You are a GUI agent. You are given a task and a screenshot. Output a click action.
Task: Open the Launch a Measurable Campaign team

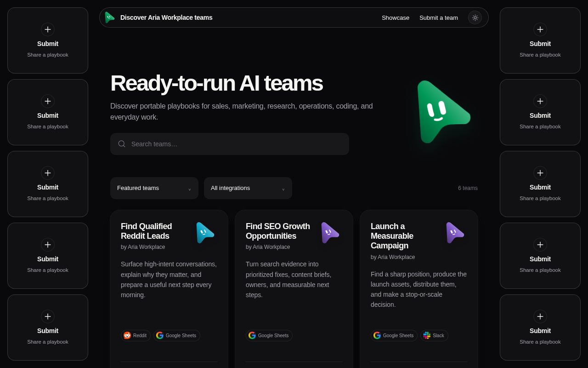392,236
